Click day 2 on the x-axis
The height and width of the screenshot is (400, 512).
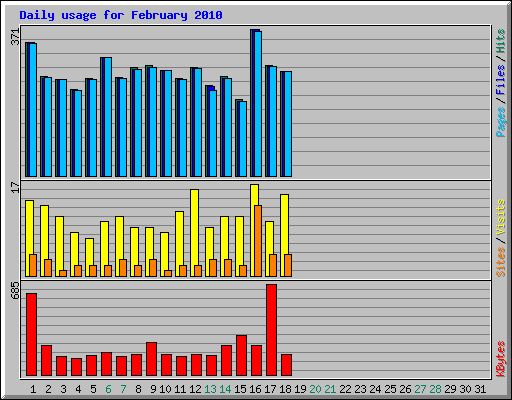(x=48, y=389)
